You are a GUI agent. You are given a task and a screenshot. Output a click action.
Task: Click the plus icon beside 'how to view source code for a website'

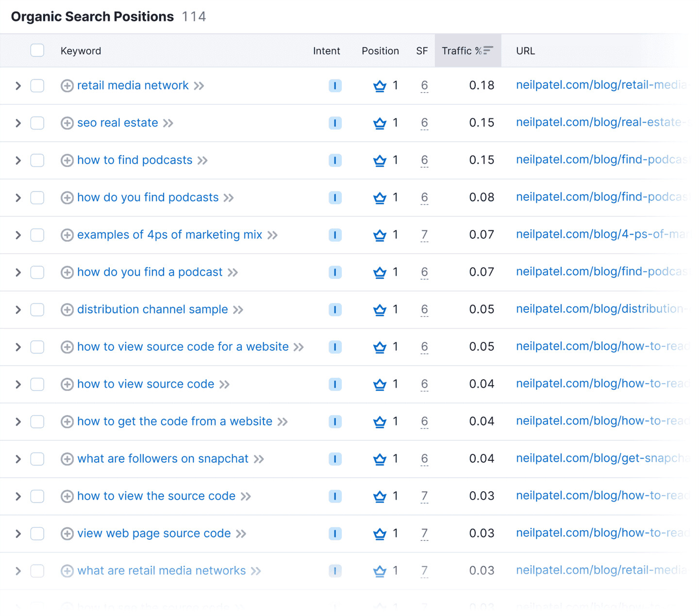[67, 347]
